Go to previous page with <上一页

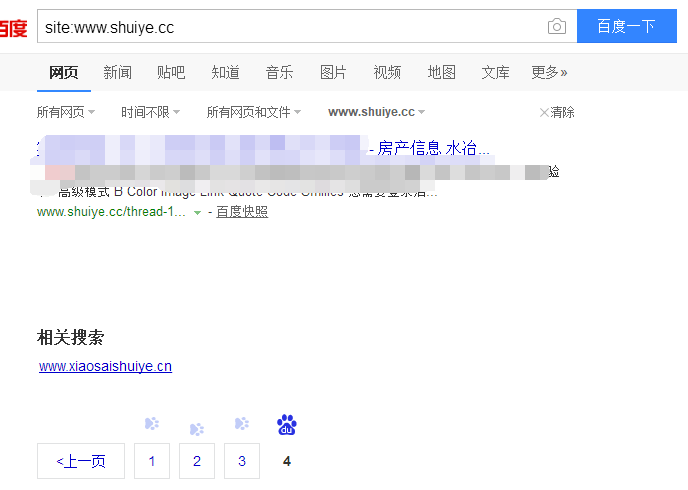tap(81, 461)
